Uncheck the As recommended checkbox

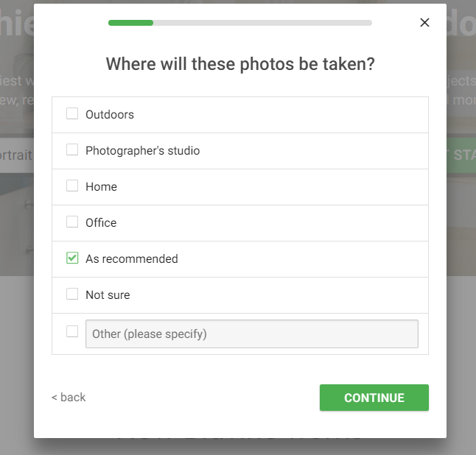click(x=72, y=258)
